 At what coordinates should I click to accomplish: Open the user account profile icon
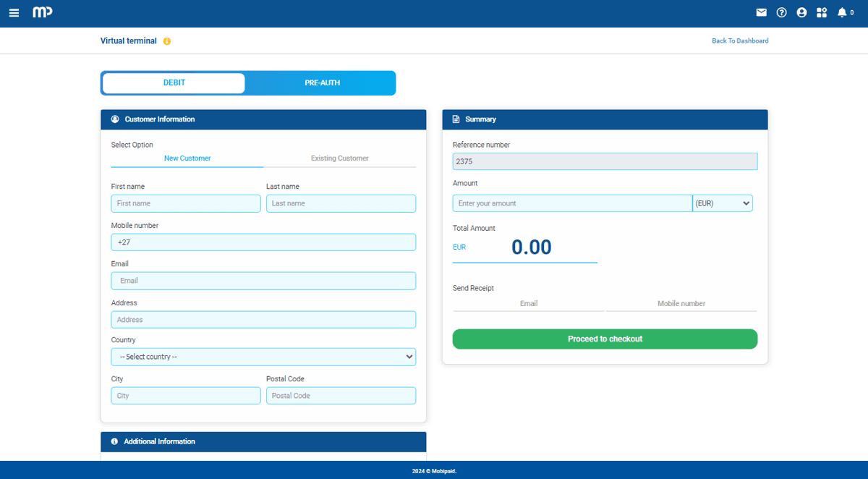click(801, 12)
